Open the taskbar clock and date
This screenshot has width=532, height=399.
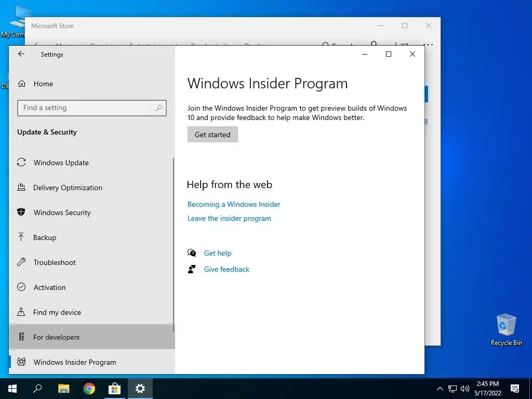487,389
